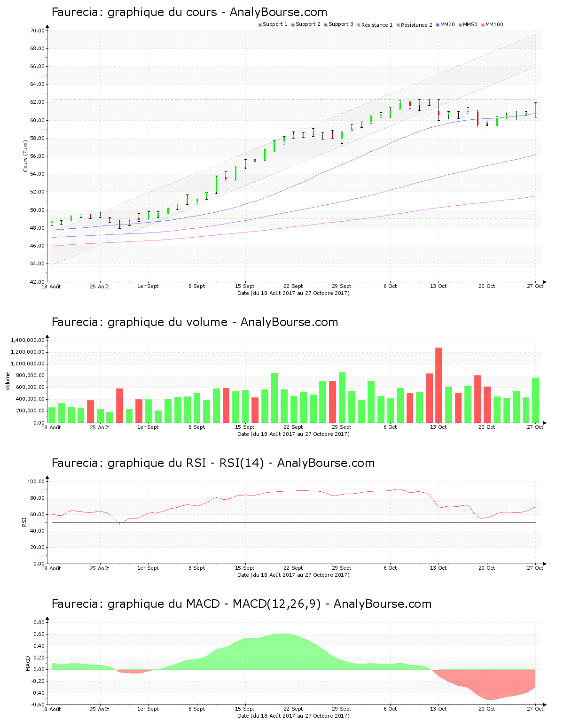Screen dimensions: 564x728
Task: Click the 42.00 price axis label
Action: (x=37, y=282)
